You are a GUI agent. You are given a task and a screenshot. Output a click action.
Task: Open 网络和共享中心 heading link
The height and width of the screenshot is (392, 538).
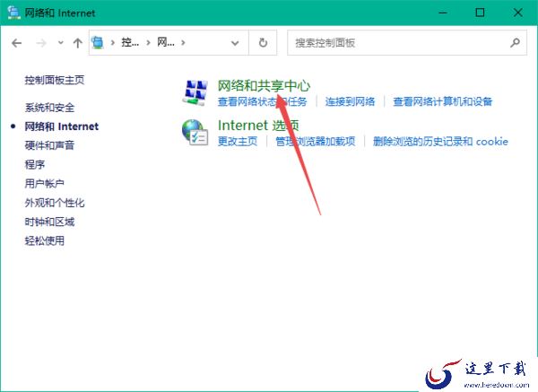point(264,86)
